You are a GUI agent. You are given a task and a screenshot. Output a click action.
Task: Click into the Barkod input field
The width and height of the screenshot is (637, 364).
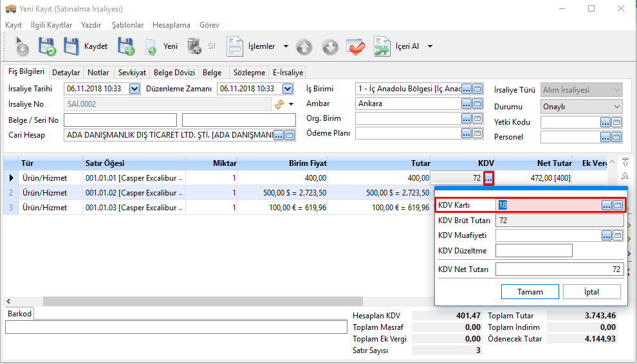tap(176, 327)
